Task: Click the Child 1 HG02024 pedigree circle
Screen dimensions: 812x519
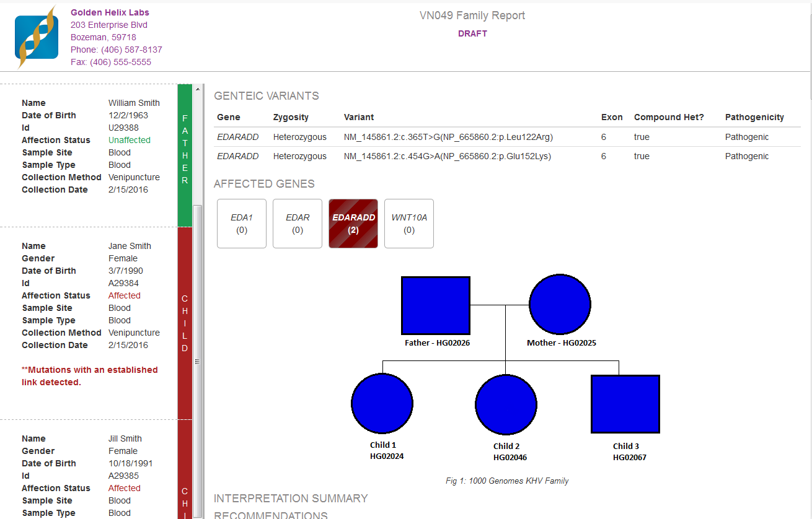Action: (382, 403)
